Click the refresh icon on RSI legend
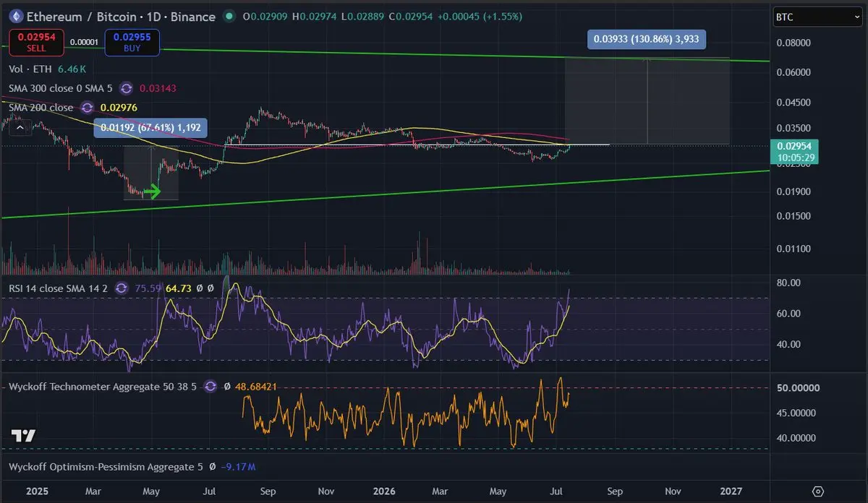 (x=120, y=288)
